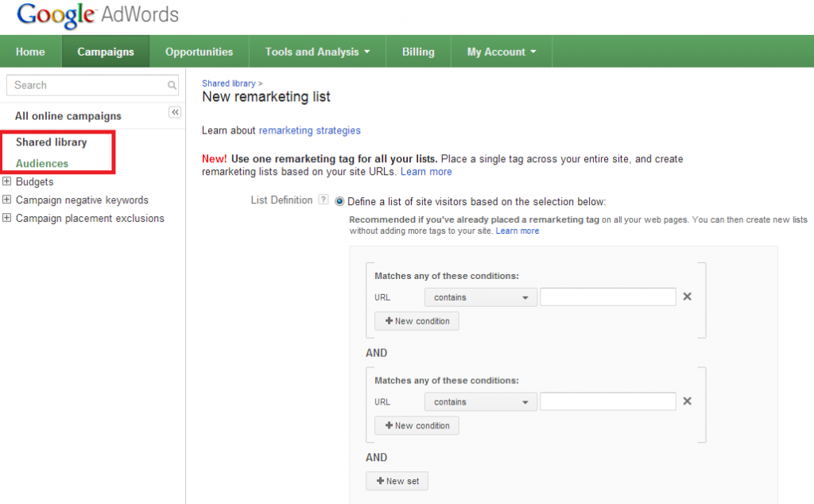Open the remarketing strategies link
Screen dimensions: 814x504
click(x=309, y=130)
